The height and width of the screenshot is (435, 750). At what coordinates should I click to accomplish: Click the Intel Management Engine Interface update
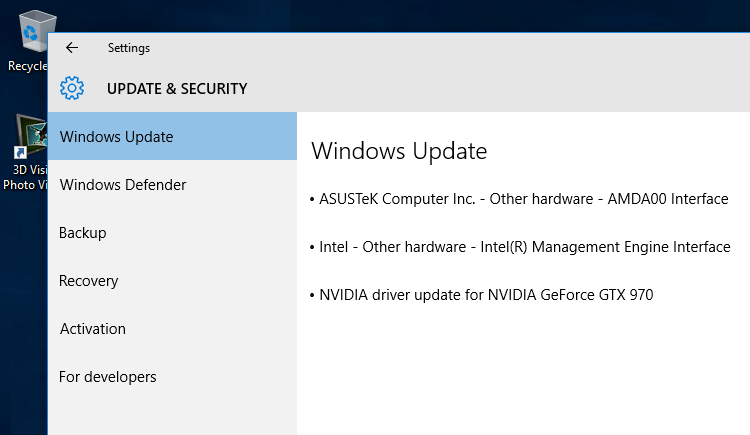tap(524, 247)
